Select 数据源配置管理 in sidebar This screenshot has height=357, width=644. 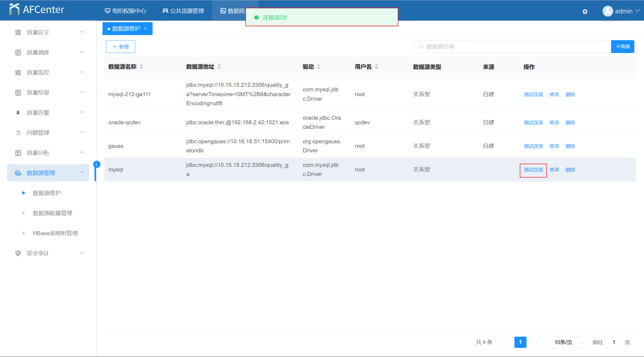(52, 213)
